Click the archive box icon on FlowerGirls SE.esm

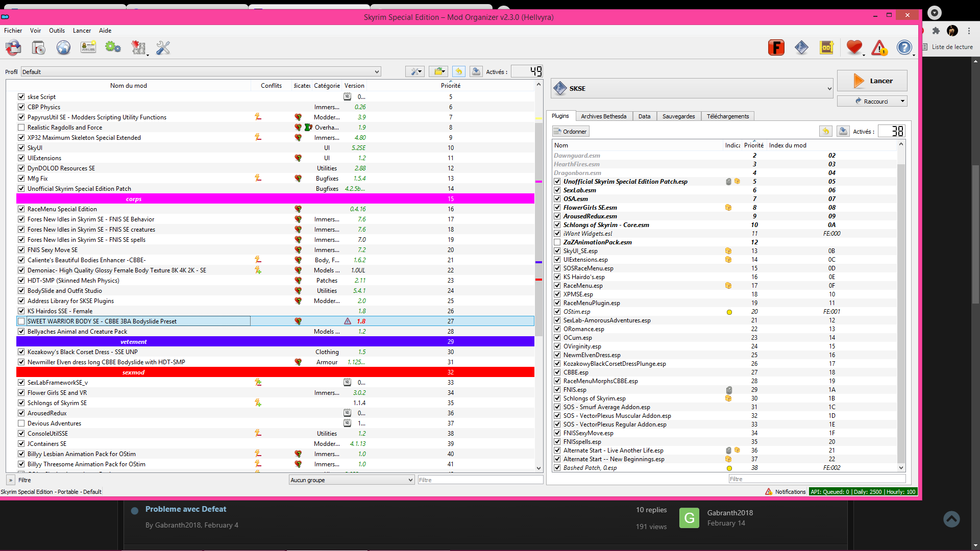(x=728, y=208)
